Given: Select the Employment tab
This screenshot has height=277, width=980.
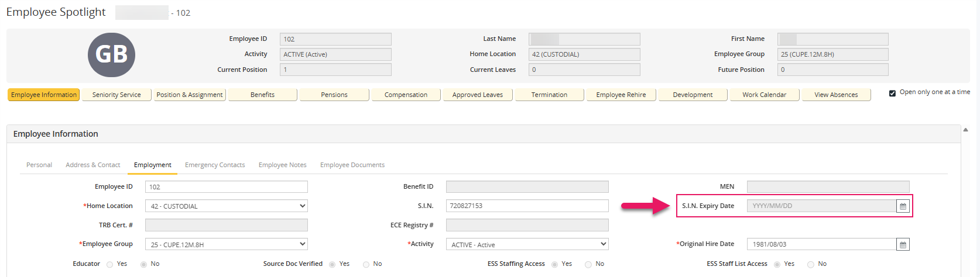Looking at the screenshot, I should pos(153,165).
